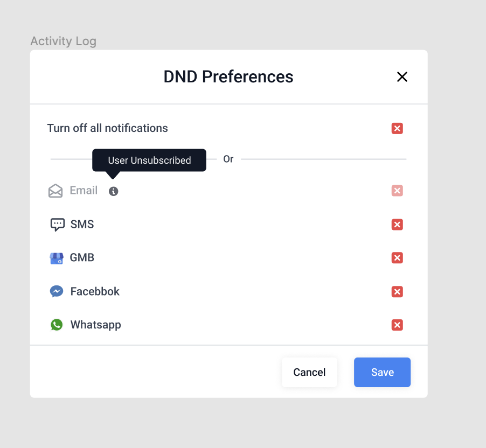The width and height of the screenshot is (486, 448).
Task: Toggle the Facebbok DND checkbox
Action: 397,291
